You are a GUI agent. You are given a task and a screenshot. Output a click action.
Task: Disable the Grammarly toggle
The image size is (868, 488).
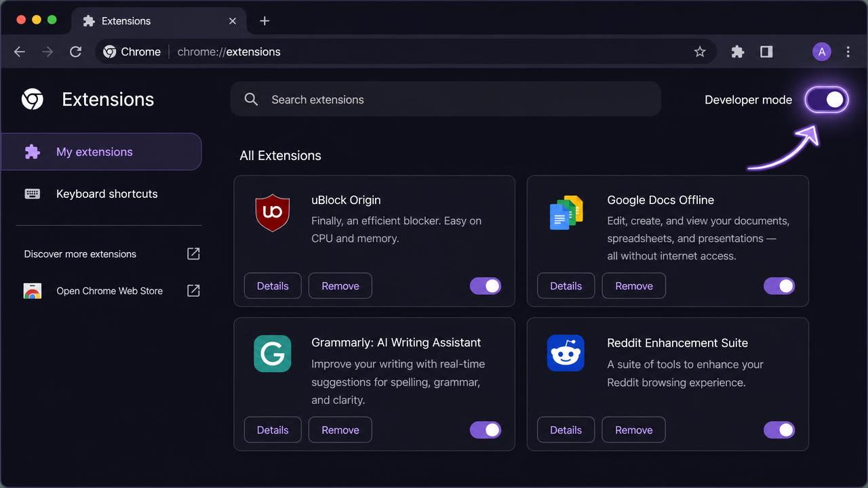click(x=486, y=430)
